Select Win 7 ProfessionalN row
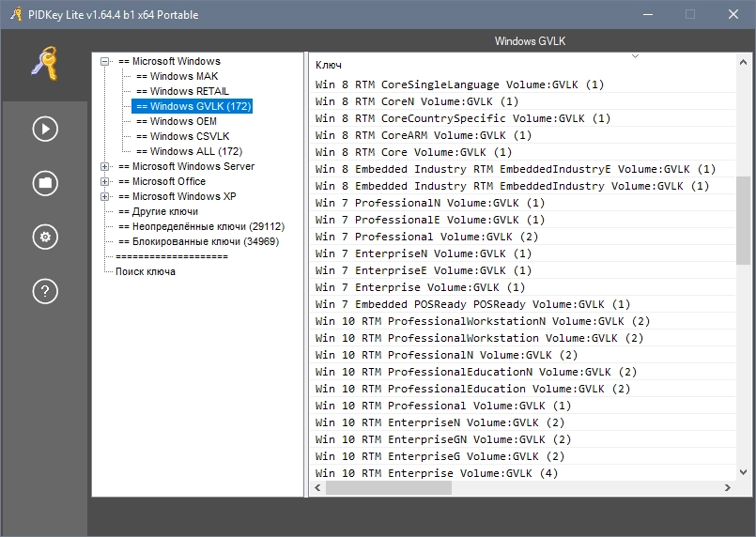 coord(522,203)
